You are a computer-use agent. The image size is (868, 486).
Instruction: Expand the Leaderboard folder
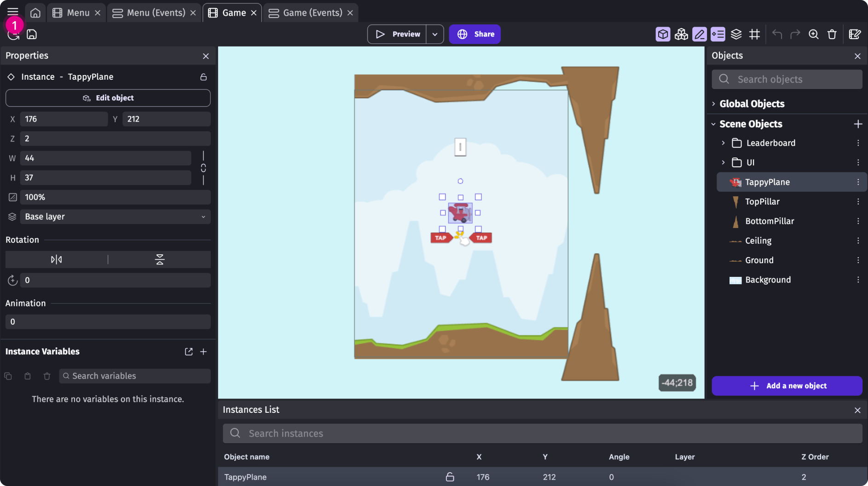pos(723,143)
